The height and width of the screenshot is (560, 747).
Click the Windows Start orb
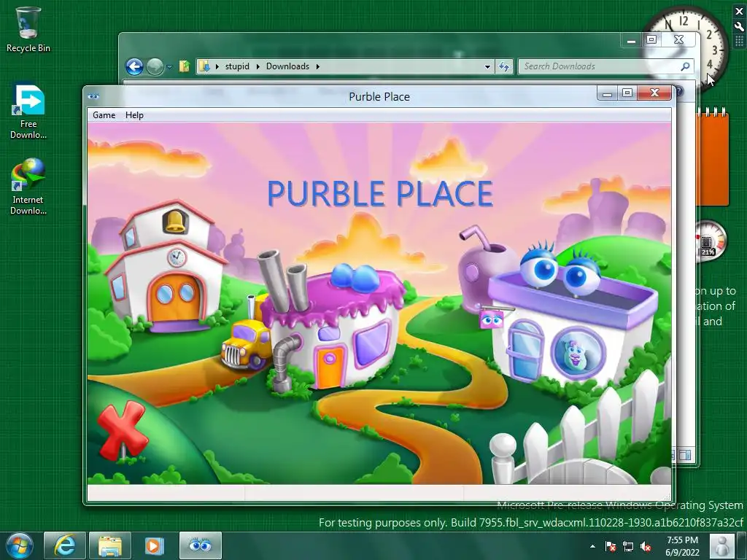20,545
